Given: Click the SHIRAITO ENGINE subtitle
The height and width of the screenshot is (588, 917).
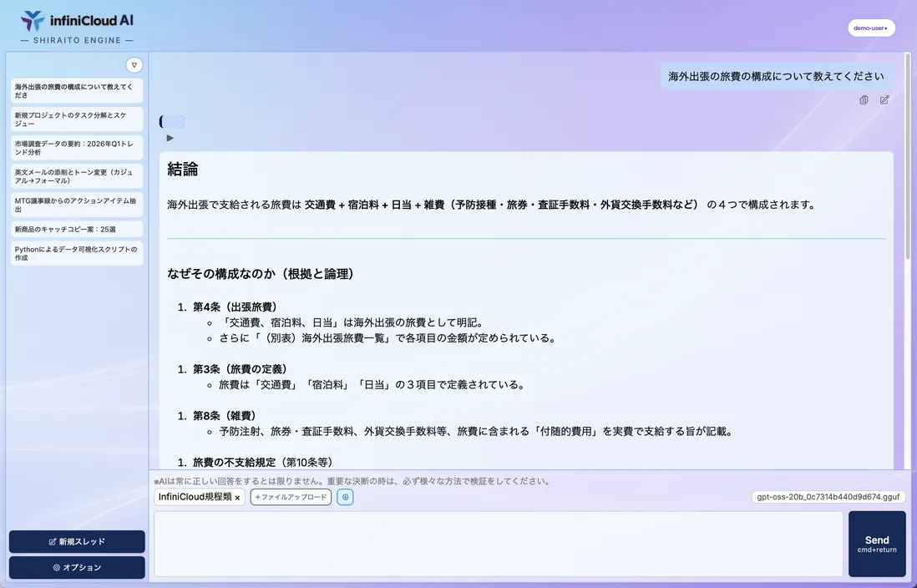Looking at the screenshot, I should 77,40.
